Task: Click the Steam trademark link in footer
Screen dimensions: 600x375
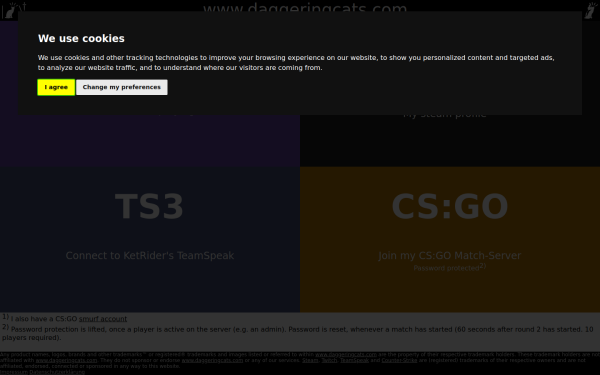Action: [310, 360]
